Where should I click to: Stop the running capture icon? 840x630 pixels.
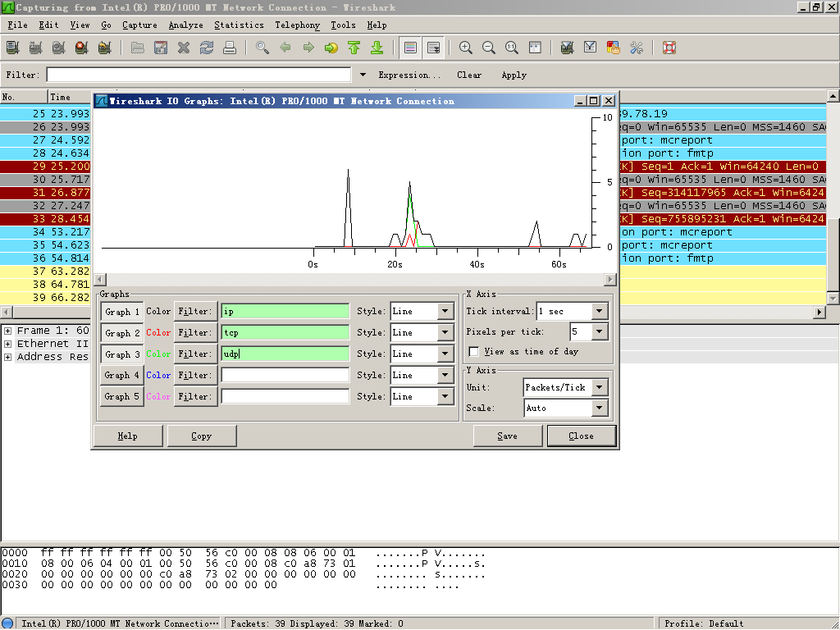click(82, 48)
